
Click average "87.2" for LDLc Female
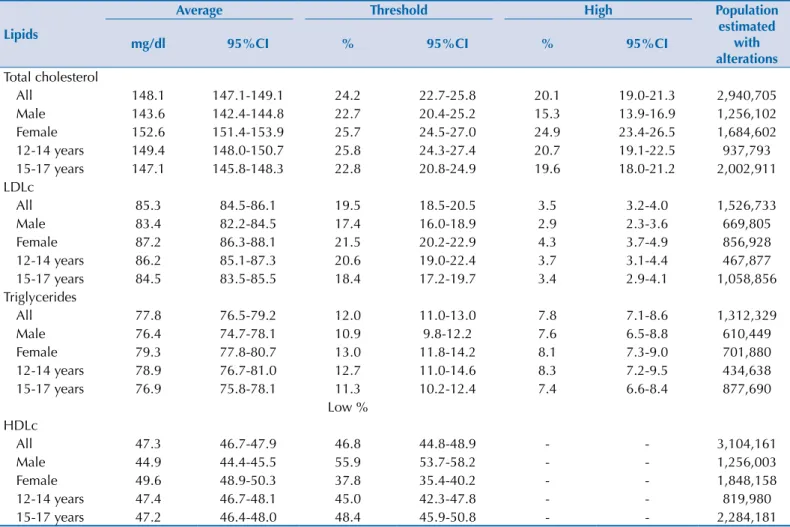pos(148,242)
